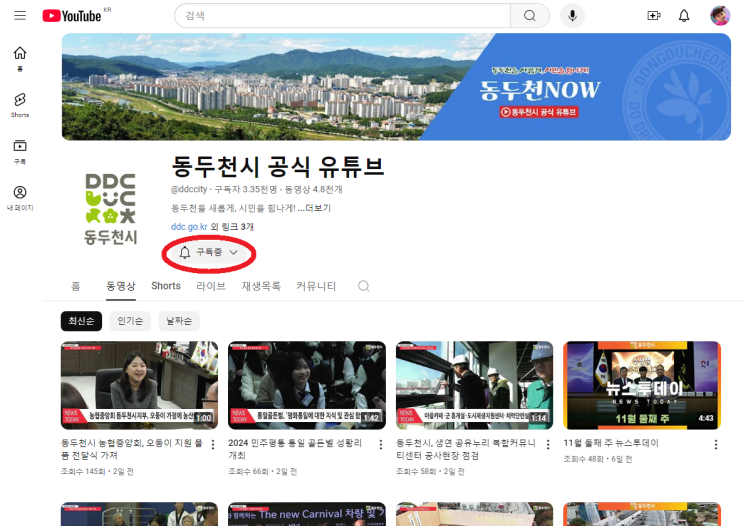
Task: Click the 검색 search input field
Action: (x=343, y=16)
